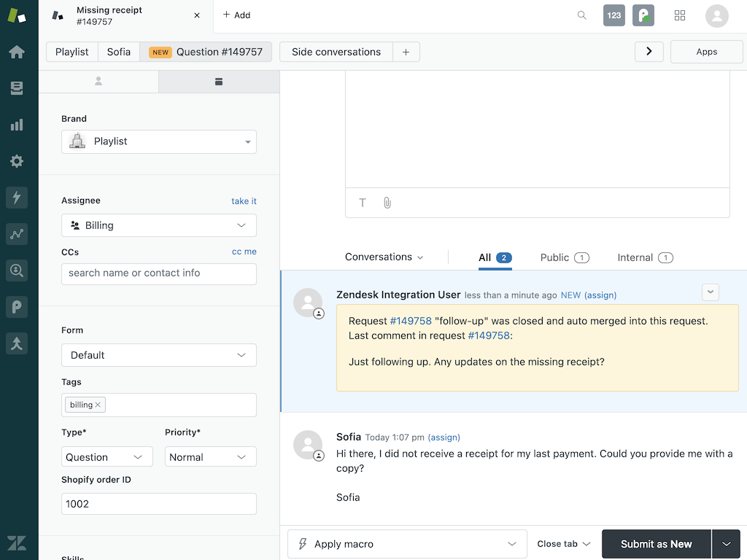Screen dimensions: 747x560
Task: Open the figure-shaped app icon in sidebar
Action: 17,343
